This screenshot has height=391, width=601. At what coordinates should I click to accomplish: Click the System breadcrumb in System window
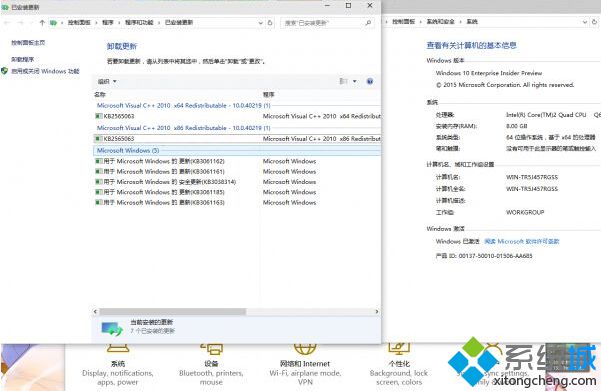click(x=472, y=22)
